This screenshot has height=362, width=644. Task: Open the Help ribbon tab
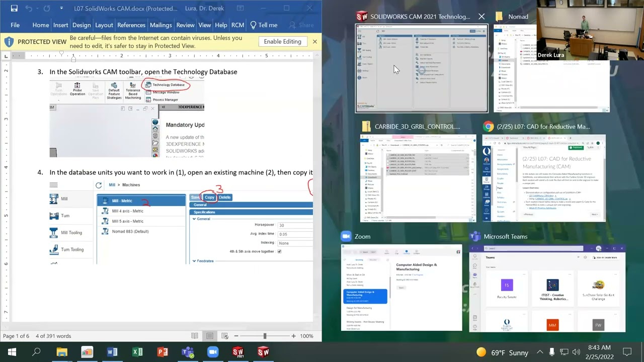tap(221, 25)
